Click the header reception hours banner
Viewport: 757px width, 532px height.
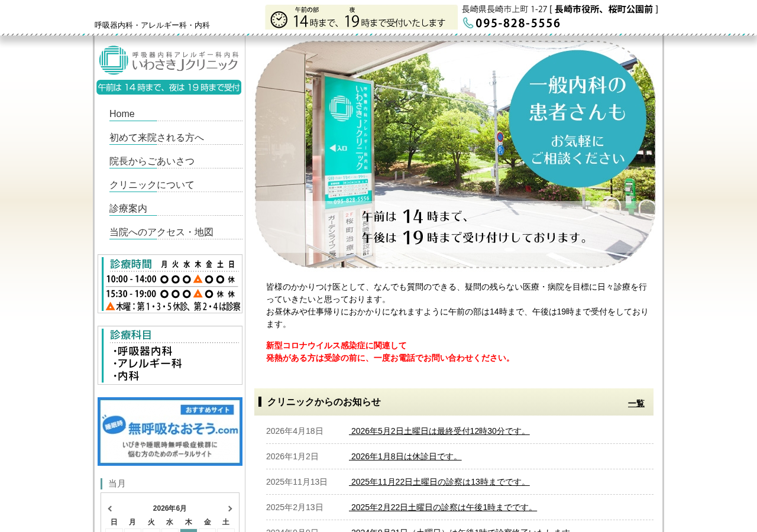(361, 17)
